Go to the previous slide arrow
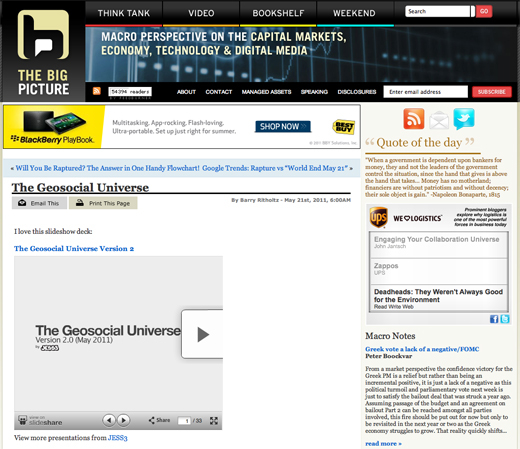Viewport: 520px width, 449px height. 109,420
